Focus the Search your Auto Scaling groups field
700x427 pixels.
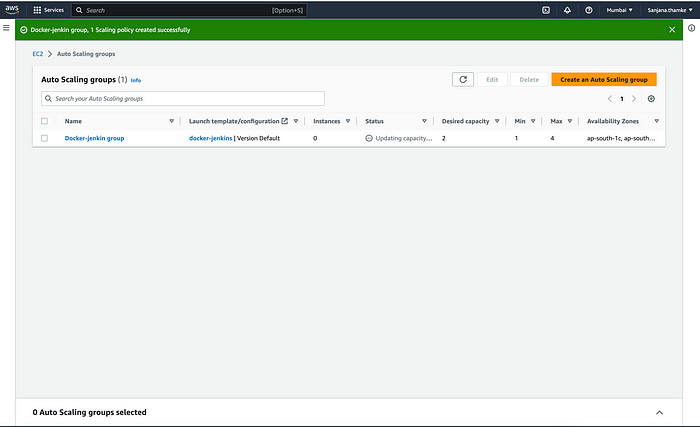click(183, 98)
